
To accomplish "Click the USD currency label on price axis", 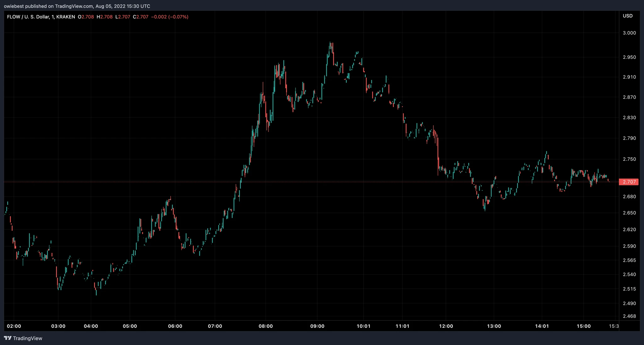I will [x=628, y=16].
